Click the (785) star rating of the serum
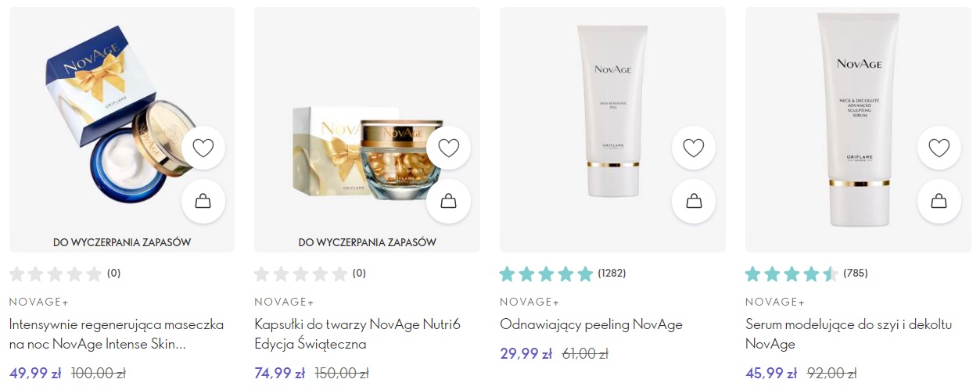 (x=806, y=274)
